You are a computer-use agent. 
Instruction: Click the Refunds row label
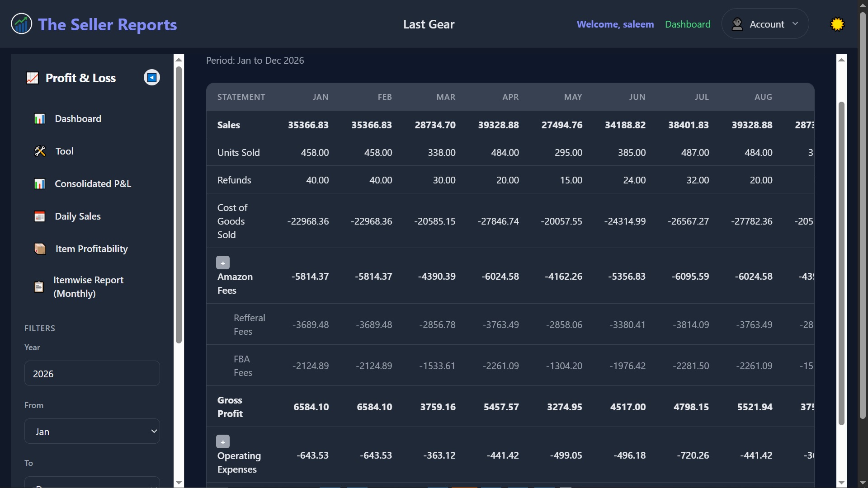point(234,180)
